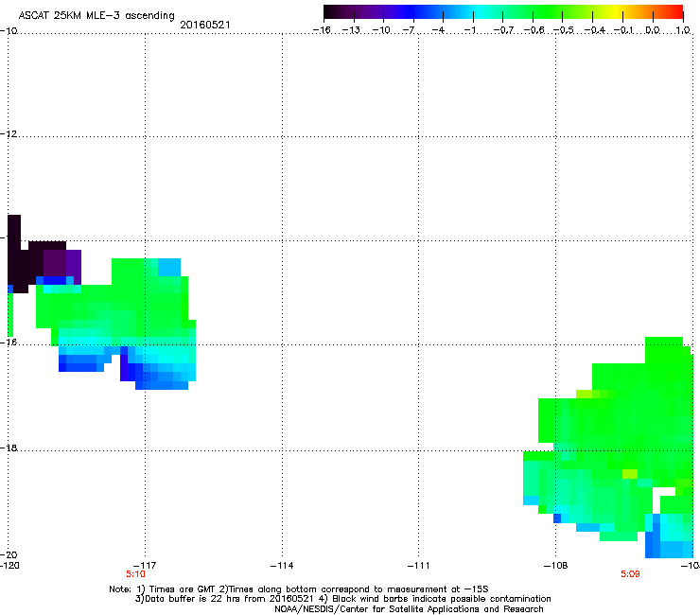Image resolution: width=700 pixels, height=615 pixels.
Task: Click the longitude label -120
Action: (9, 566)
